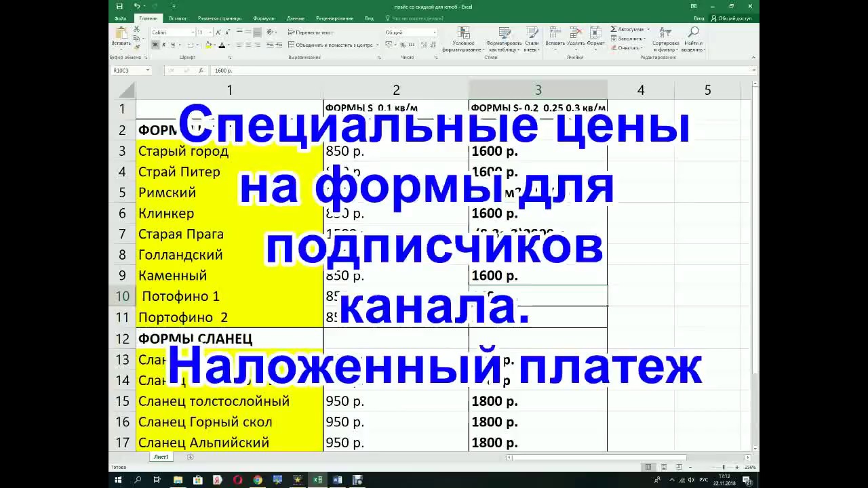Switch to Page Layout (Разметка страницы) tab
The height and width of the screenshot is (488, 868).
coord(220,18)
